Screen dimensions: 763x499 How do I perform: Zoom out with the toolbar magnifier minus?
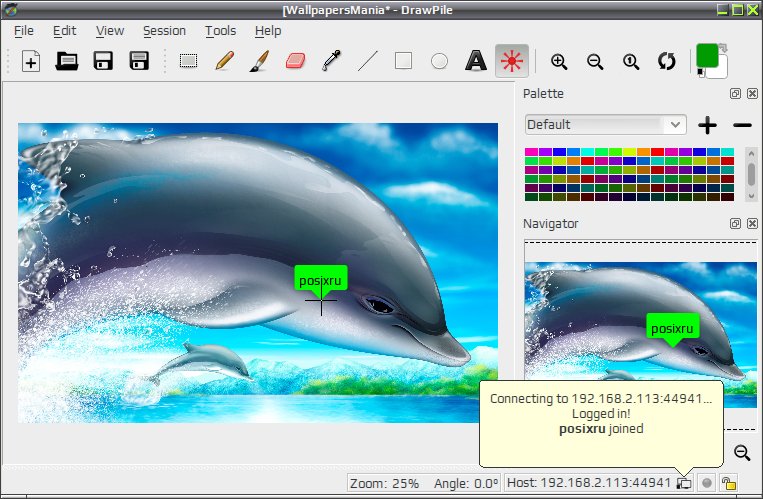(x=595, y=62)
